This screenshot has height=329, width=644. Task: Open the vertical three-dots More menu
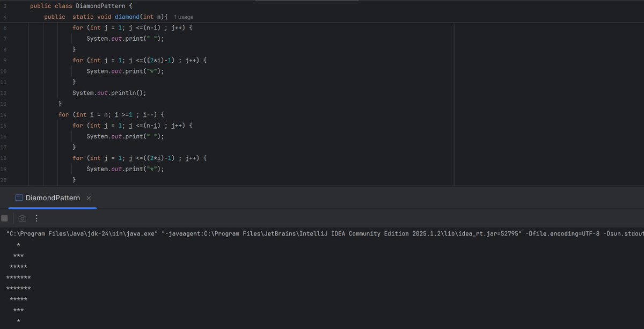(x=36, y=218)
